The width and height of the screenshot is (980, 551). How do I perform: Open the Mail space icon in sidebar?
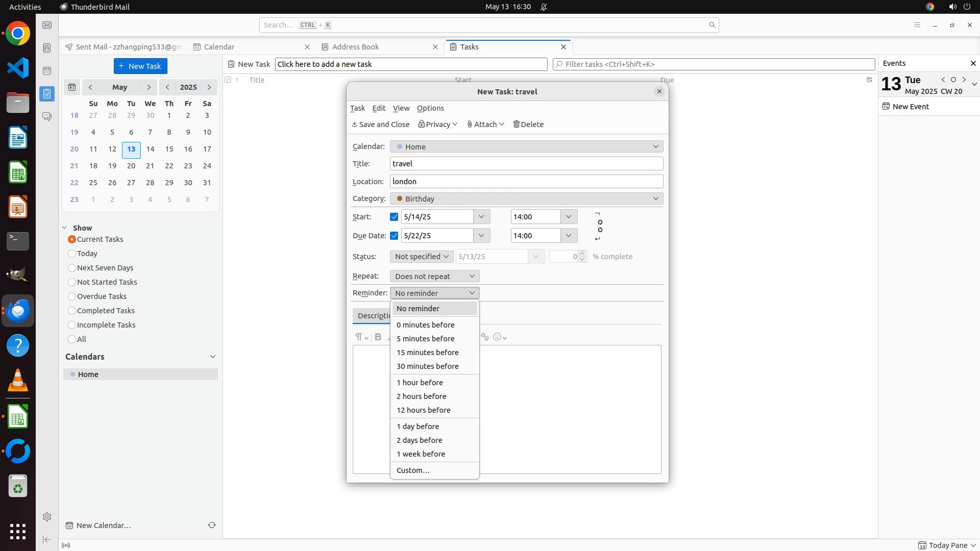pos(47,25)
